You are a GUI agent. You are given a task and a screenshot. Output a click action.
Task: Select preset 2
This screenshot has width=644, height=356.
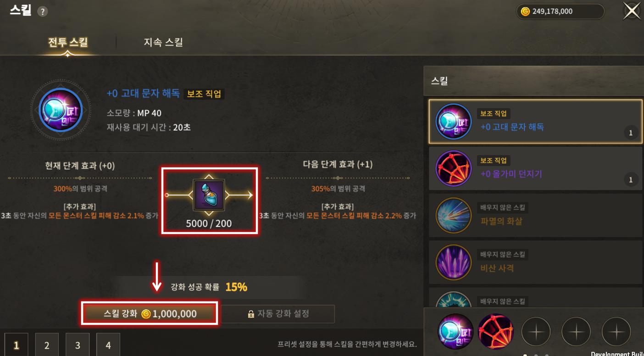(x=47, y=345)
